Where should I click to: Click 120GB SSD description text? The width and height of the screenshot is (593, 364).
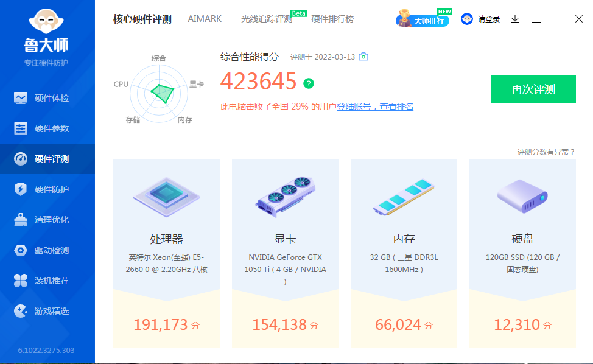pyautogui.click(x=522, y=264)
